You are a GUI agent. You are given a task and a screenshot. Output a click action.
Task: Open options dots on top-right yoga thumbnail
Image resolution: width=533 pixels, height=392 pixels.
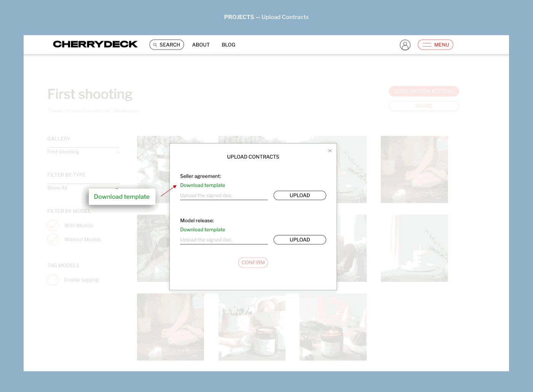click(x=439, y=198)
